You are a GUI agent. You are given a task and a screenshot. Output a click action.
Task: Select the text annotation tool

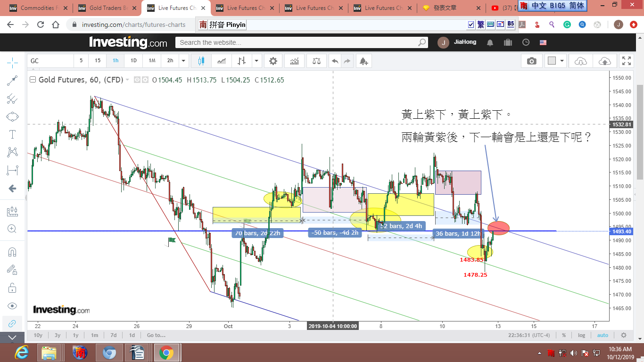click(12, 134)
